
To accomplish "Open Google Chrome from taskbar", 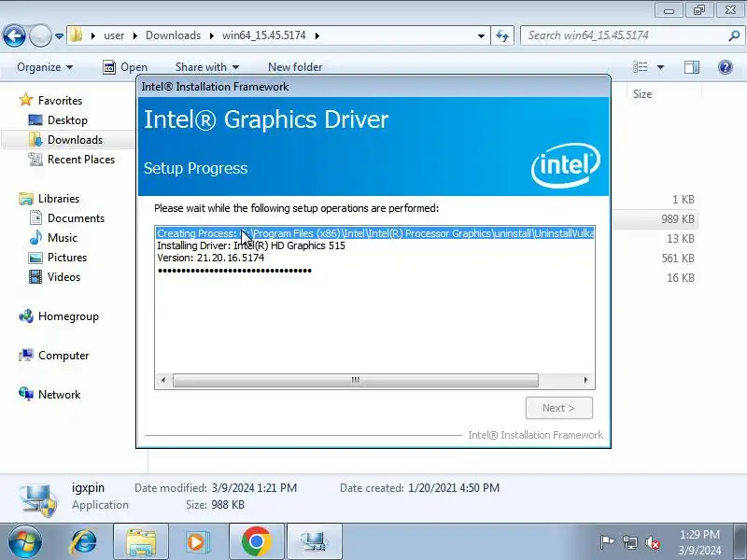I will [256, 541].
